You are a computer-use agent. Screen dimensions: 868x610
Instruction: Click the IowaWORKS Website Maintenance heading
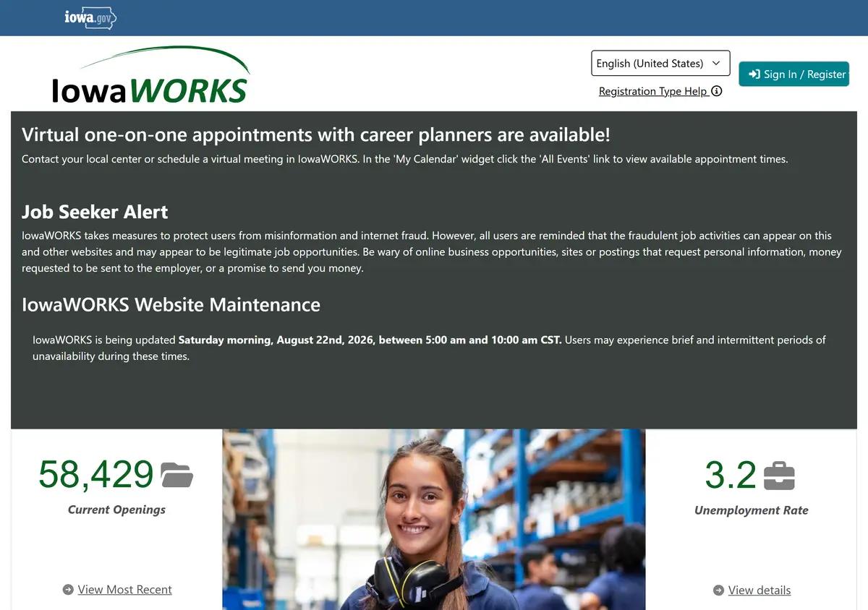click(171, 304)
